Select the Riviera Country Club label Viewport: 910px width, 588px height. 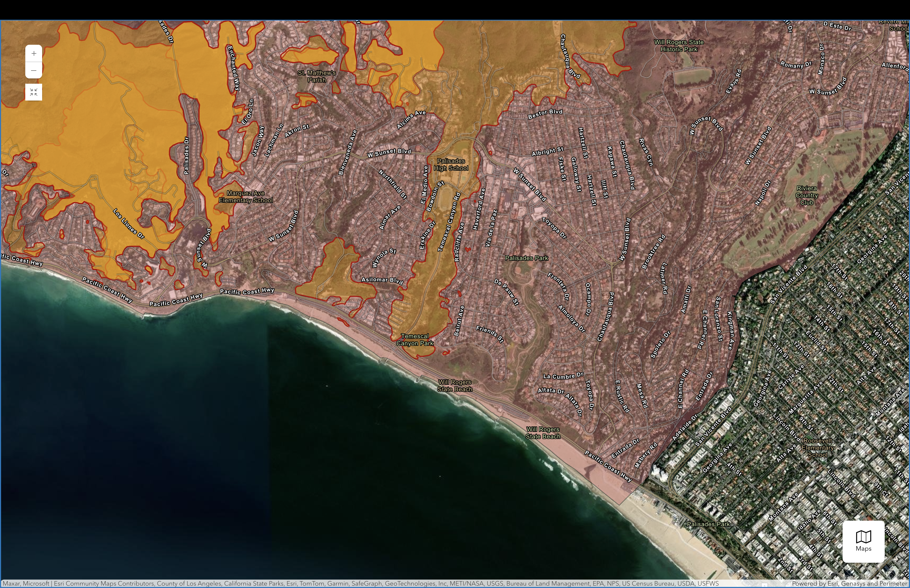[807, 195]
